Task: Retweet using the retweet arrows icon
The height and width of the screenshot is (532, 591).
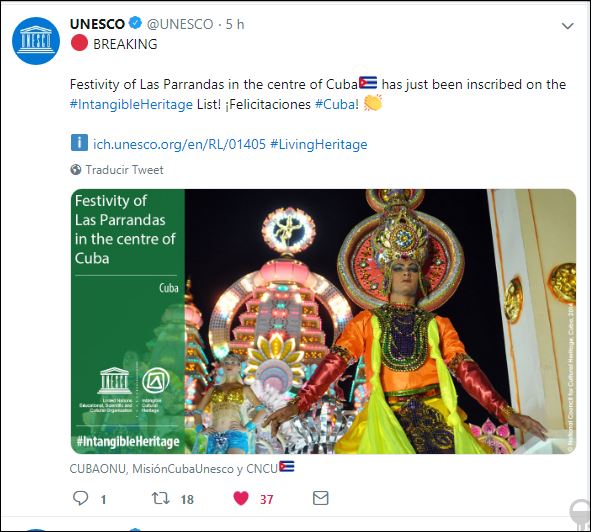Action: (161, 498)
